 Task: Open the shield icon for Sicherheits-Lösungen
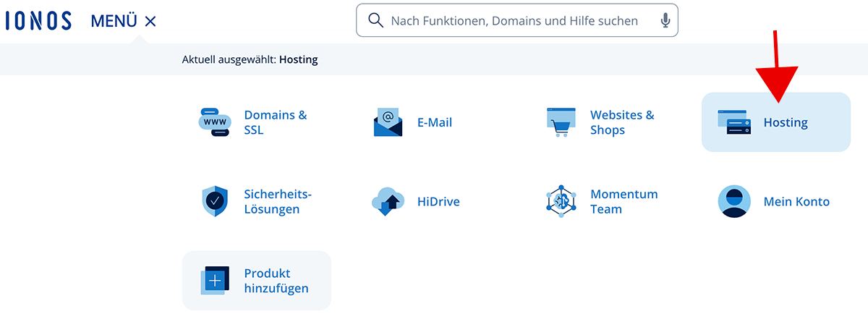click(215, 201)
